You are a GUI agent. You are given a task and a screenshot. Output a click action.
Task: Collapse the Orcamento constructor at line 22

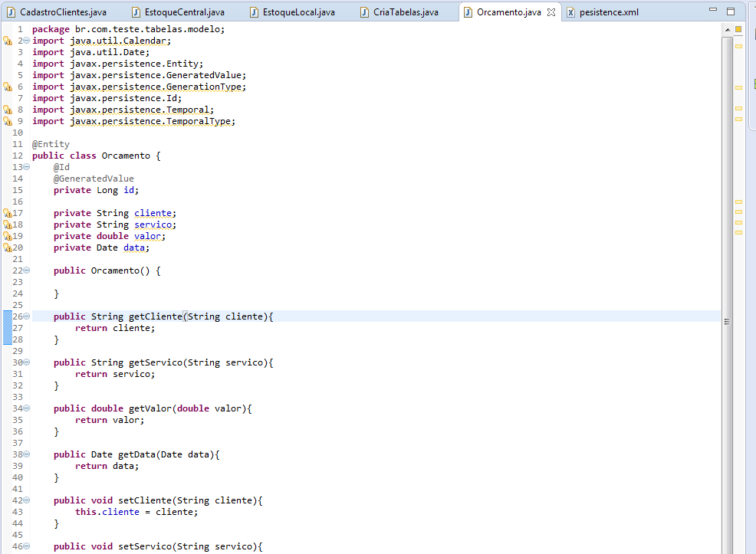pyautogui.click(x=27, y=270)
